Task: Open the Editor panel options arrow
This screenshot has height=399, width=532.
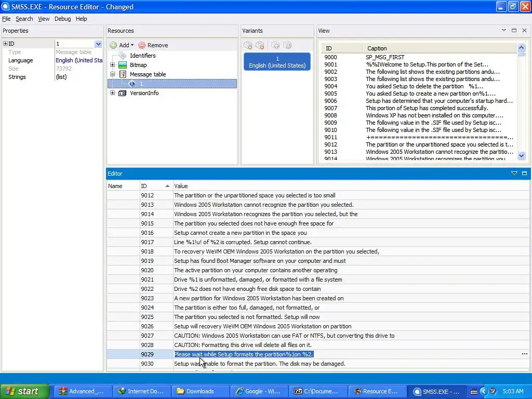Action: tap(514, 174)
